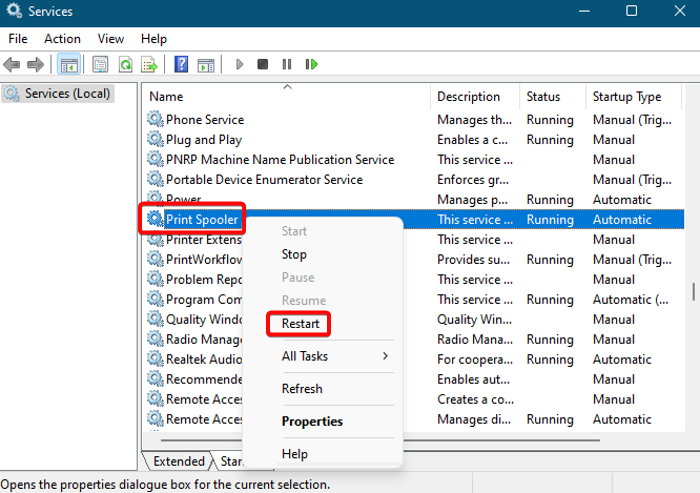Select the Plug and Play row name
Screen dimensions: 700x493
[204, 140]
